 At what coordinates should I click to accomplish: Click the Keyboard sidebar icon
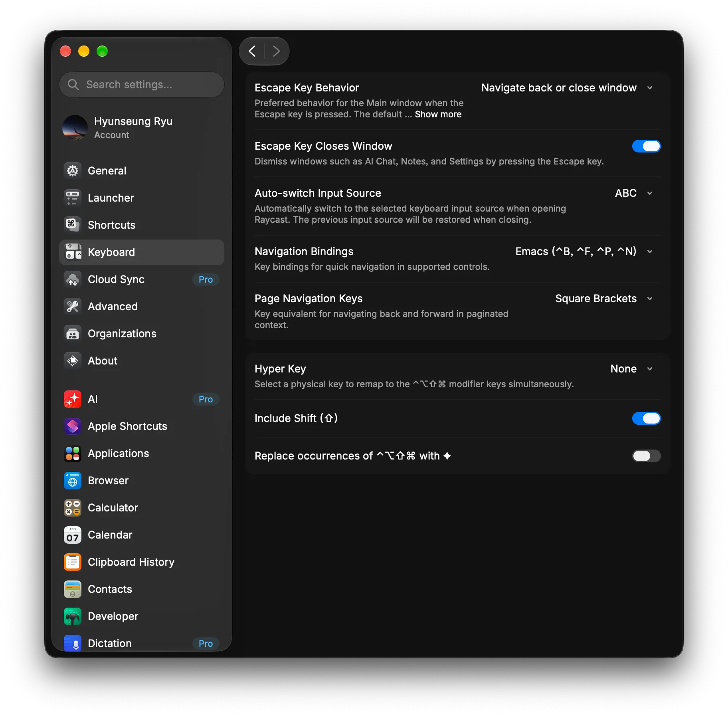[x=73, y=252]
